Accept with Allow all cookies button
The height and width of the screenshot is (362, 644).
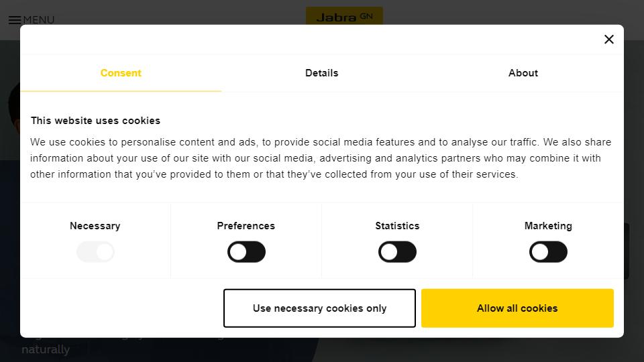pos(517,308)
